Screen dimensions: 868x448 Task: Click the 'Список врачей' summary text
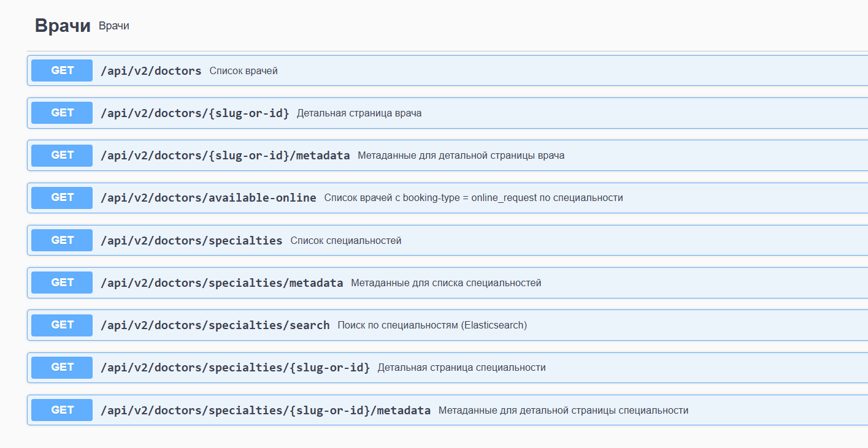244,71
